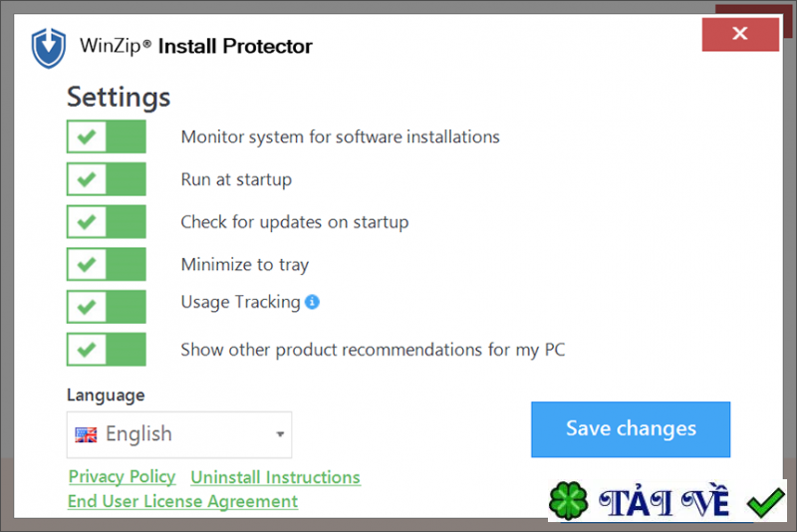This screenshot has height=532, width=797.
Task: Disable Show other product recommendations toggle
Action: pos(107,350)
